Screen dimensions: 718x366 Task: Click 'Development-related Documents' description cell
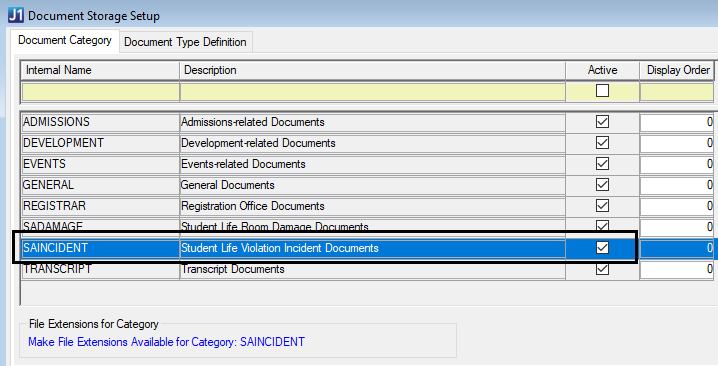[x=372, y=143]
